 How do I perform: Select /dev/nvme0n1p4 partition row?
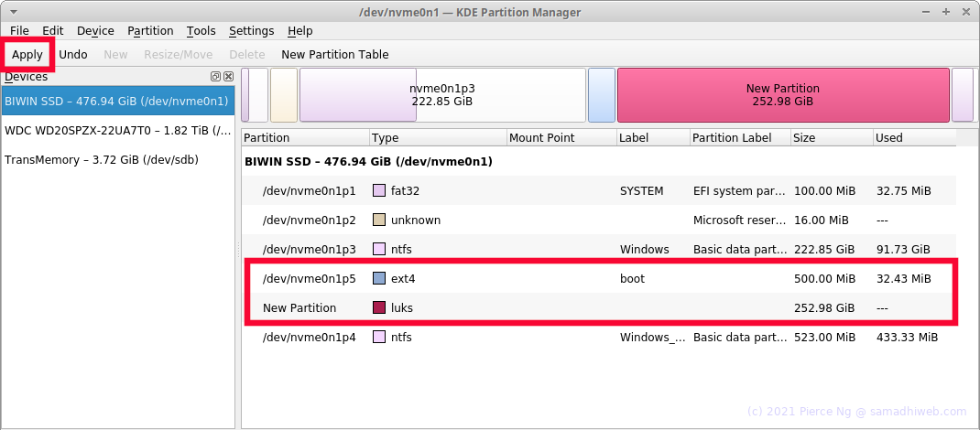(x=599, y=337)
